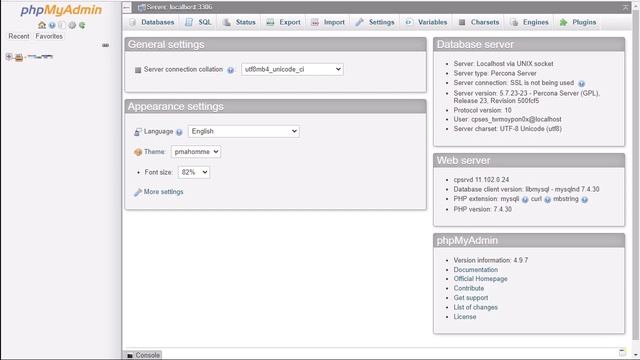Click help icon next to mbstring extension

[584, 200]
